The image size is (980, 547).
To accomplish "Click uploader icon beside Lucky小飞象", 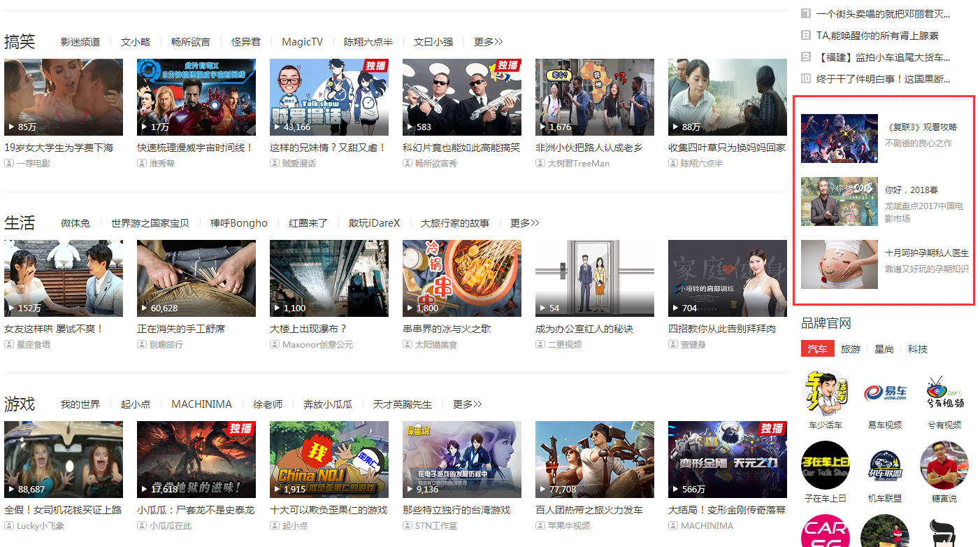I will (x=9, y=525).
